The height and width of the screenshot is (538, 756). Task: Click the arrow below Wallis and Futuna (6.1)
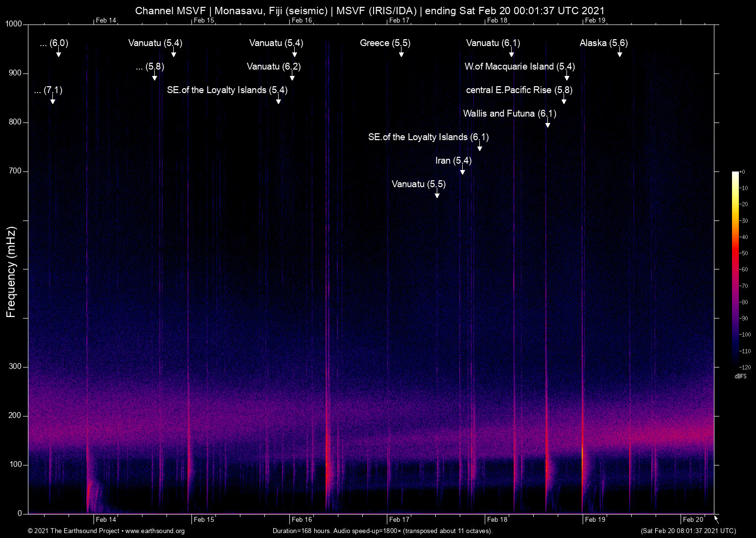click(x=547, y=122)
